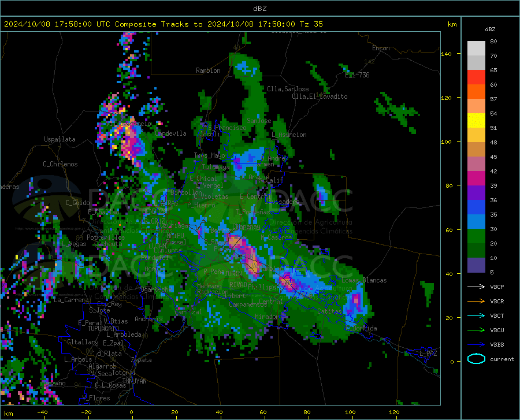The image size is (520, 420).
Task: Click the Clla.SanJose place label
Action: [x=288, y=89]
